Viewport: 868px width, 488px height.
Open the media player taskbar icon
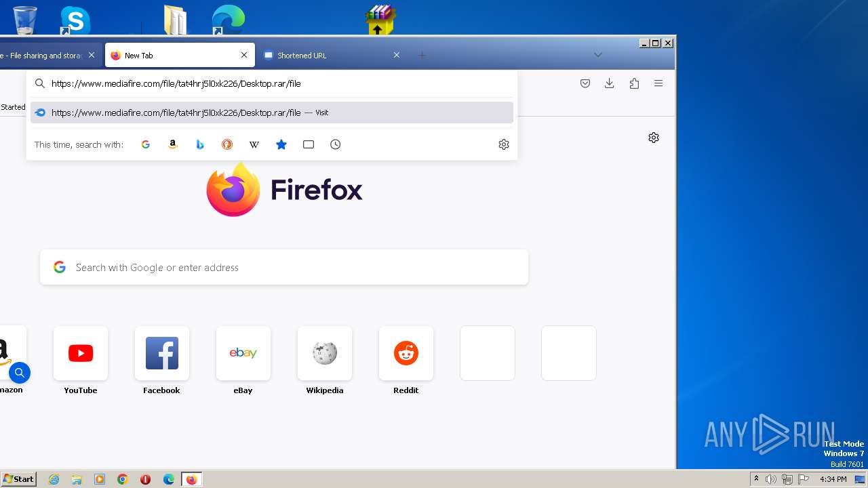tap(100, 479)
